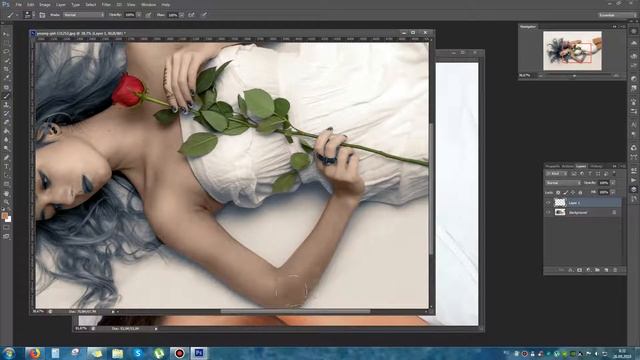Toggle lock transparent pixels
Screen dimensions: 640x360
click(558, 193)
